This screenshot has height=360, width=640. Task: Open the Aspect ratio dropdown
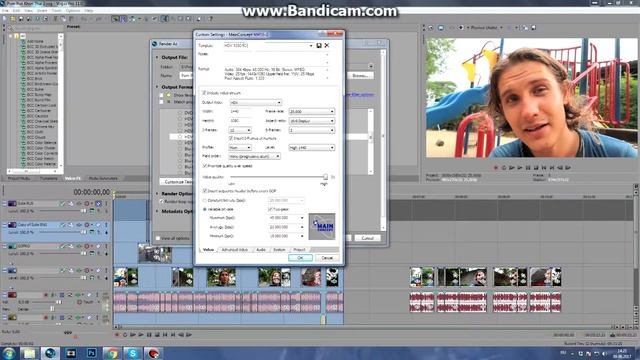click(x=312, y=121)
